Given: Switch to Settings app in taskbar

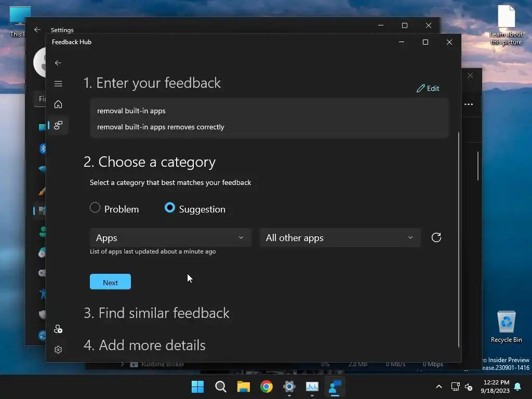Looking at the screenshot, I should coord(289,387).
